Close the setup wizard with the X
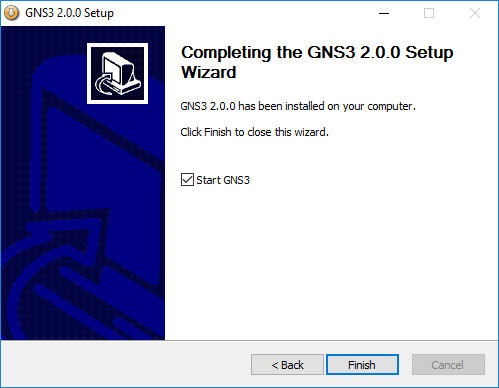499x388 pixels. click(475, 13)
